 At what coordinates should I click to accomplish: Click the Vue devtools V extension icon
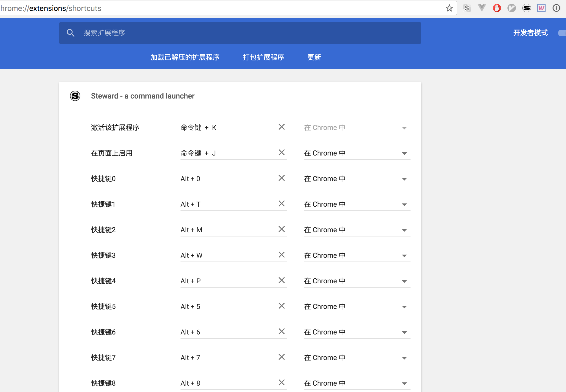click(482, 8)
